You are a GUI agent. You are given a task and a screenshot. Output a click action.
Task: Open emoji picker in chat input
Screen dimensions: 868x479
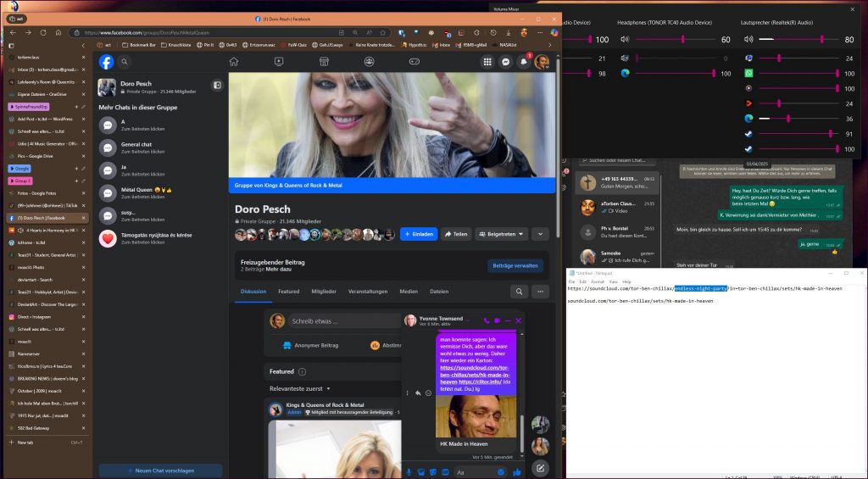(501, 472)
